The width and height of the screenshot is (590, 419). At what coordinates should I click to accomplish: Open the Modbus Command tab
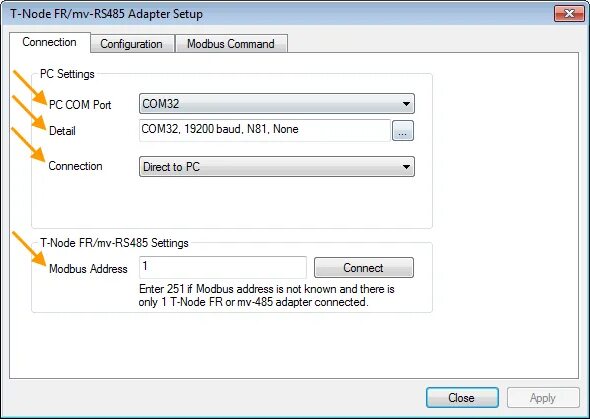tap(231, 44)
